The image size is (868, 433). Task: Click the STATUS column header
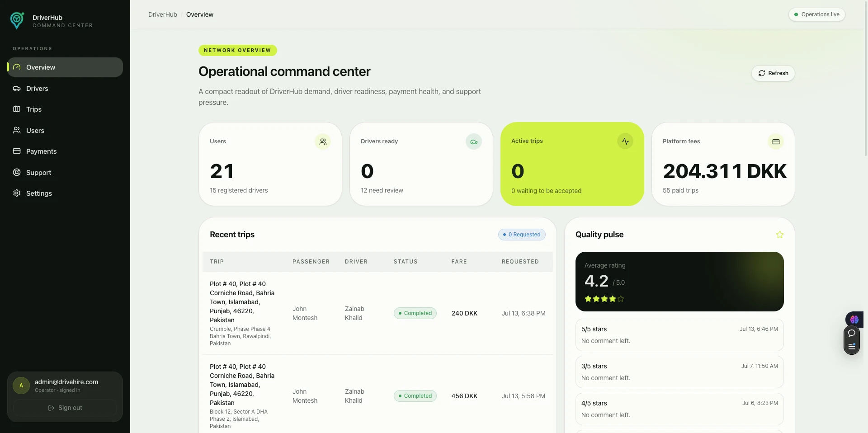(406, 262)
